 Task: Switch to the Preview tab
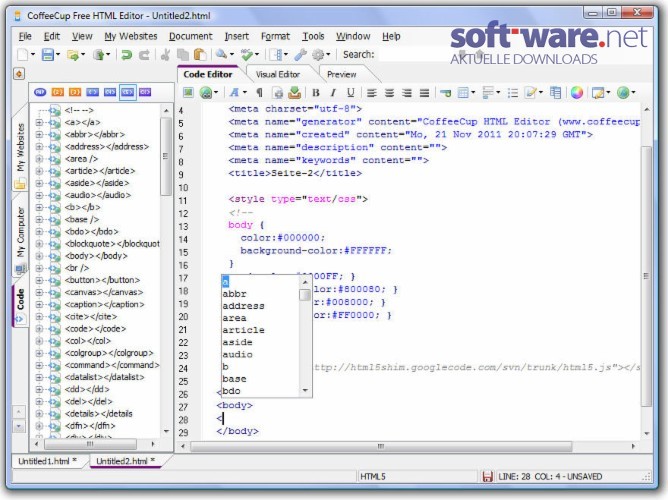tap(341, 74)
